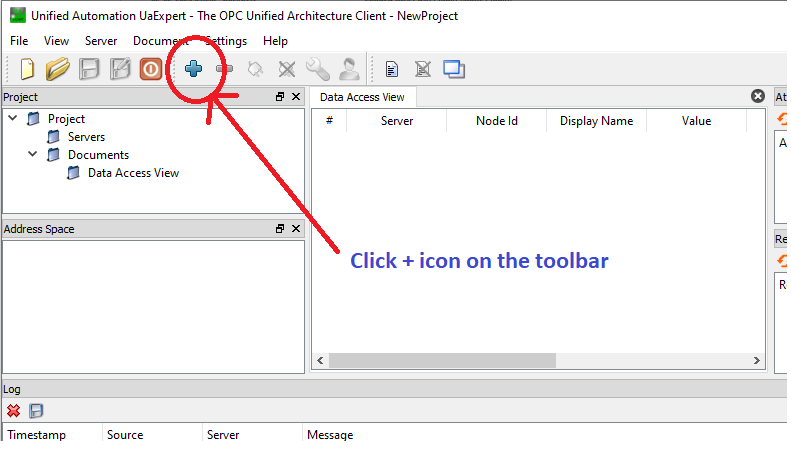Image resolution: width=791 pixels, height=454 pixels.
Task: Float the Project panel
Action: point(280,96)
